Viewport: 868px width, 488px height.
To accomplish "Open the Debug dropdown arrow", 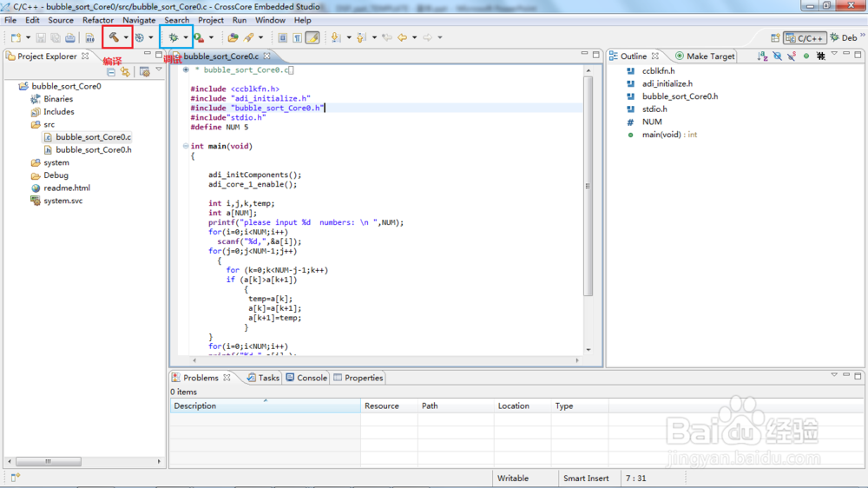I will 186,37.
